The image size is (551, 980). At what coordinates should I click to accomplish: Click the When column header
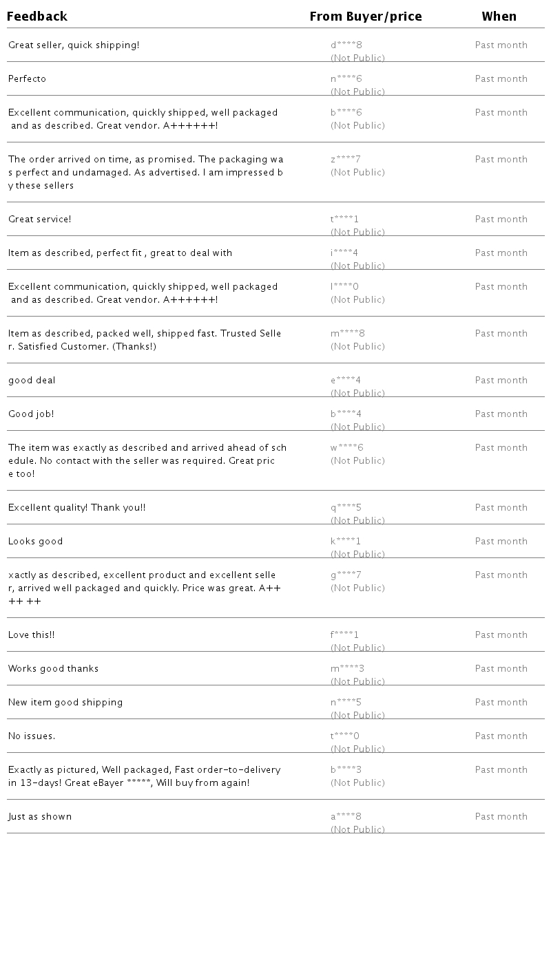tap(499, 17)
